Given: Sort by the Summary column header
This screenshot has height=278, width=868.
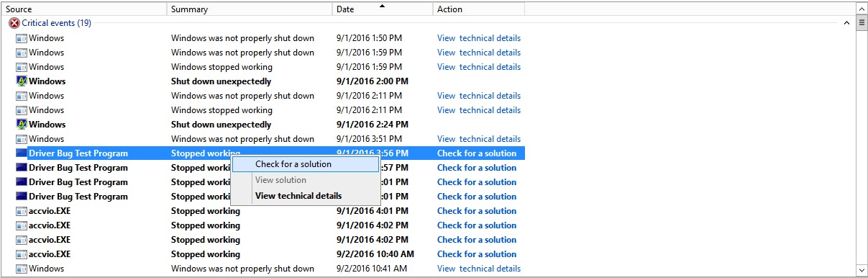Looking at the screenshot, I should 250,9.
